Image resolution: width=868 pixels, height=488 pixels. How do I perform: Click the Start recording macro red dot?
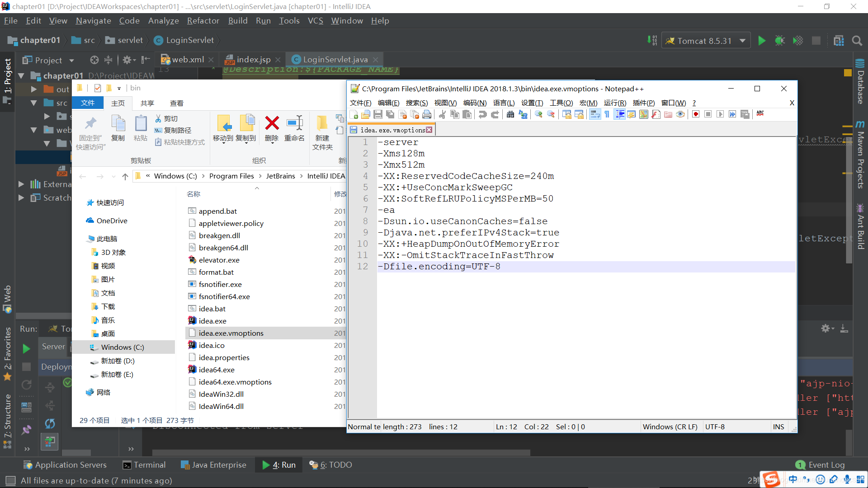click(696, 114)
